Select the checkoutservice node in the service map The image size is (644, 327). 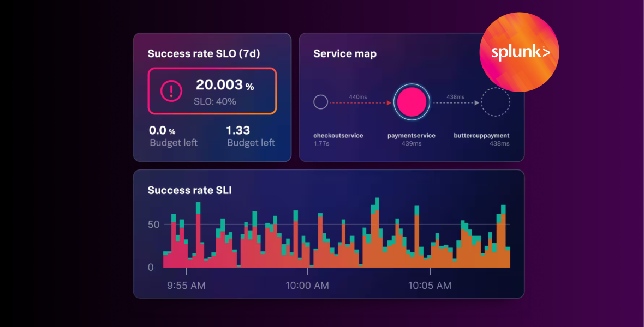pos(320,102)
